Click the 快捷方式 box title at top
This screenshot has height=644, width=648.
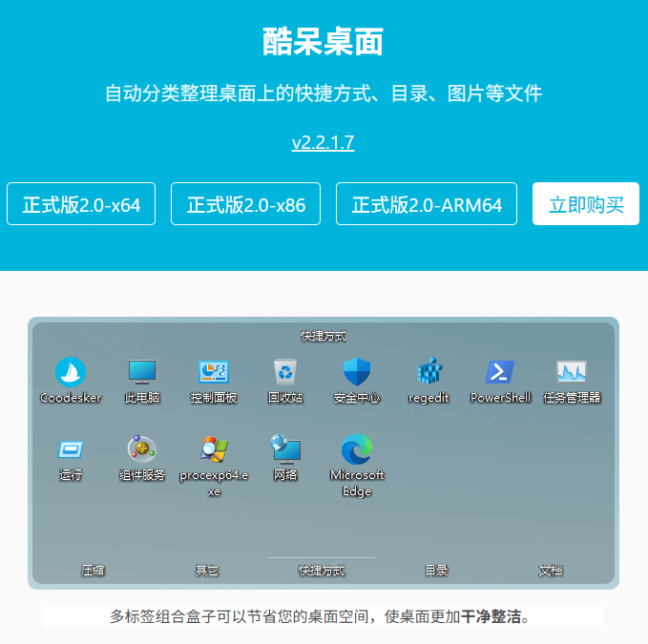coord(324,336)
